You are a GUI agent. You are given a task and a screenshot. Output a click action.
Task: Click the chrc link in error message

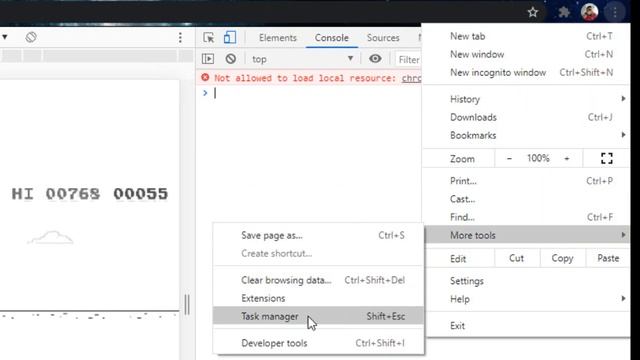coord(411,78)
